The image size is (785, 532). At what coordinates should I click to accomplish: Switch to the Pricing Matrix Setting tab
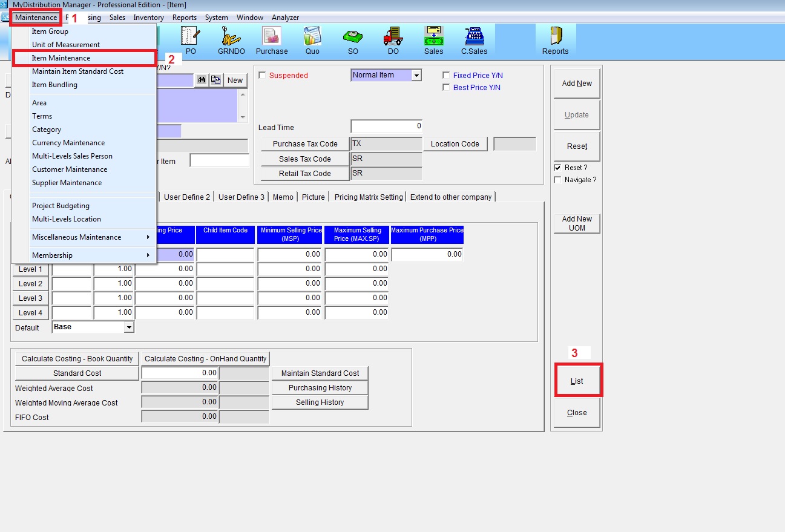tap(368, 197)
